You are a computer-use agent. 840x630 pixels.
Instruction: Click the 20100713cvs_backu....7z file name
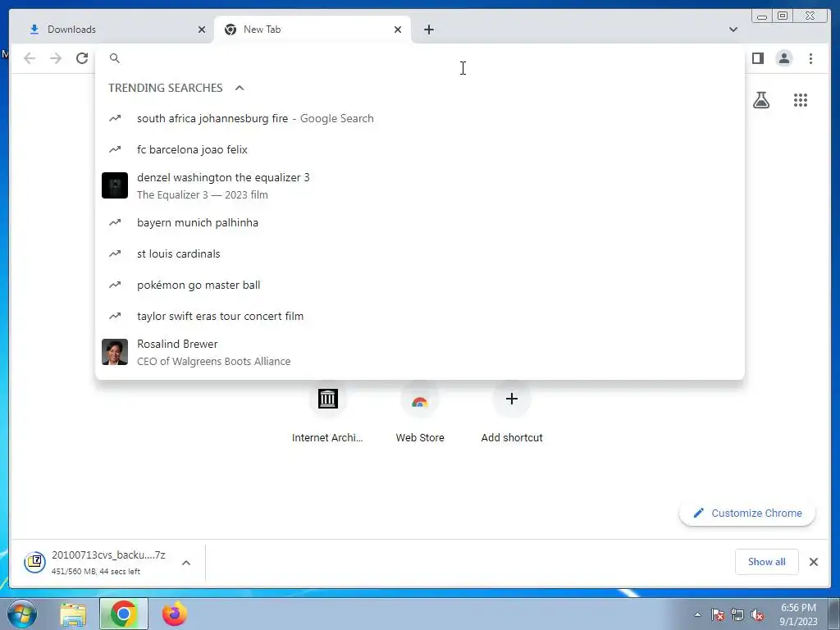pyautogui.click(x=108, y=555)
